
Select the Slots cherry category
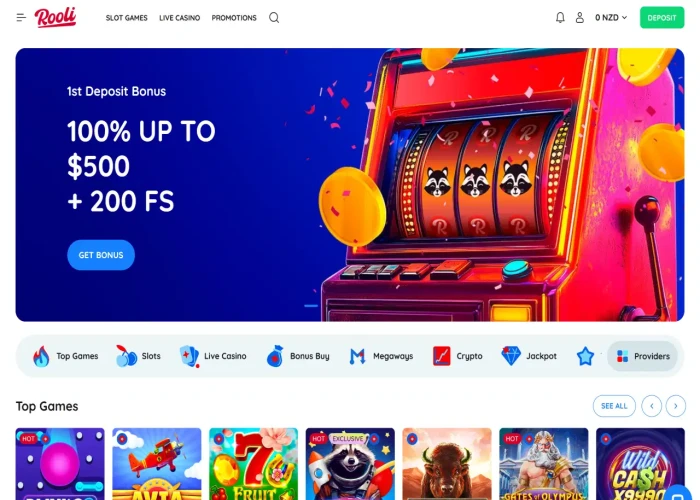[138, 356]
